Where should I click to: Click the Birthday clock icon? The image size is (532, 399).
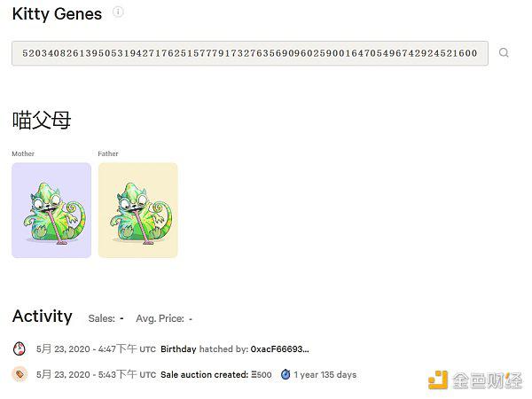click(20, 348)
